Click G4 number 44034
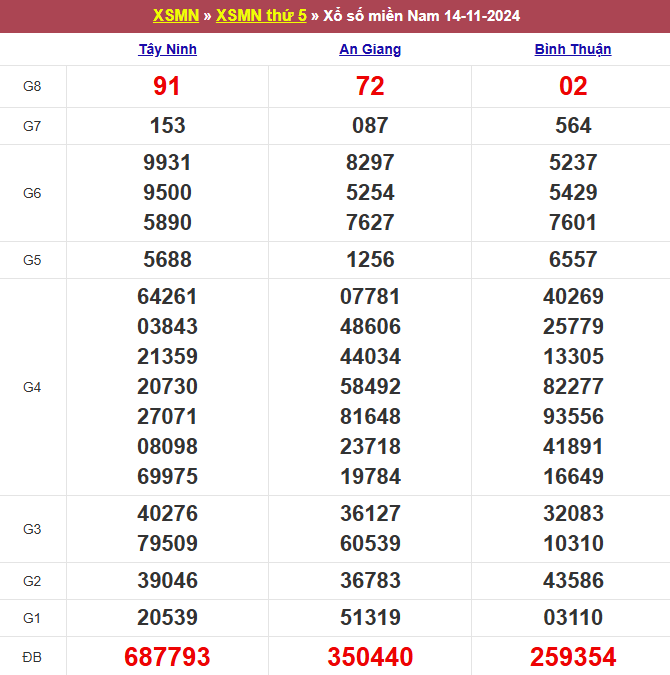This screenshot has height=675, width=670. point(370,356)
